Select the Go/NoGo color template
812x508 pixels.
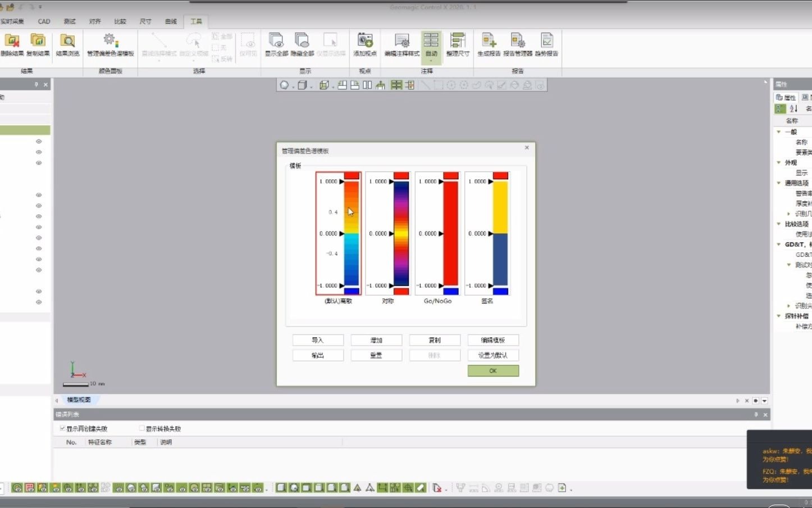pos(437,233)
